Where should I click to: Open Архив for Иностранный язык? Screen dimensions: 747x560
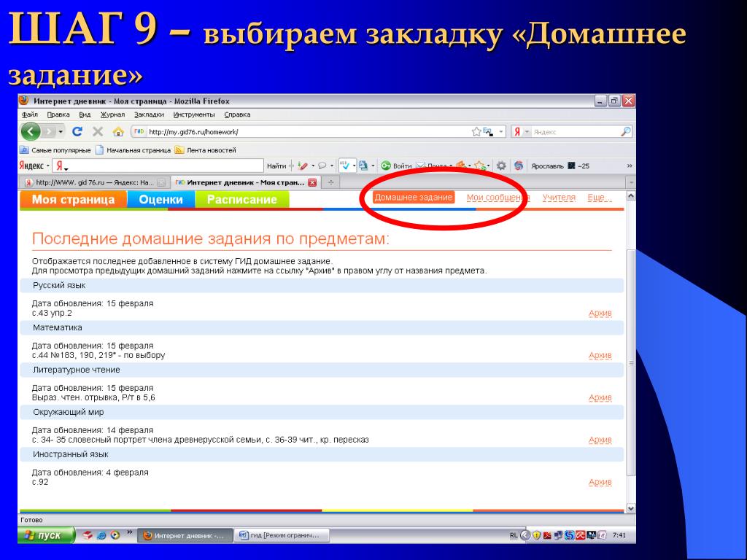[x=600, y=482]
